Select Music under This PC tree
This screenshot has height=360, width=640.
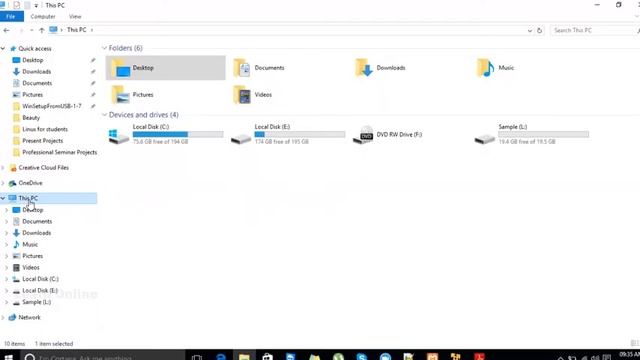[30, 244]
